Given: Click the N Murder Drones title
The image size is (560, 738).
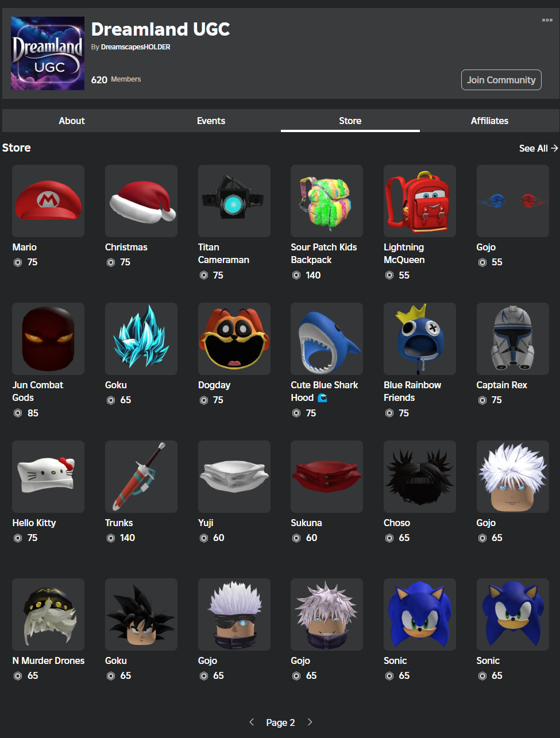Looking at the screenshot, I should pos(48,660).
